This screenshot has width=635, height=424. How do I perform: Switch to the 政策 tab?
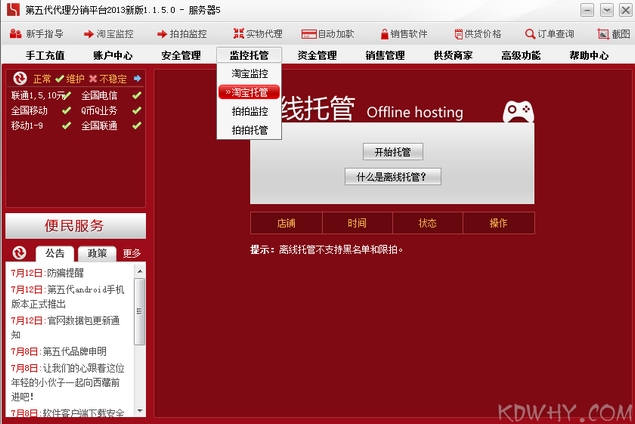pos(97,253)
